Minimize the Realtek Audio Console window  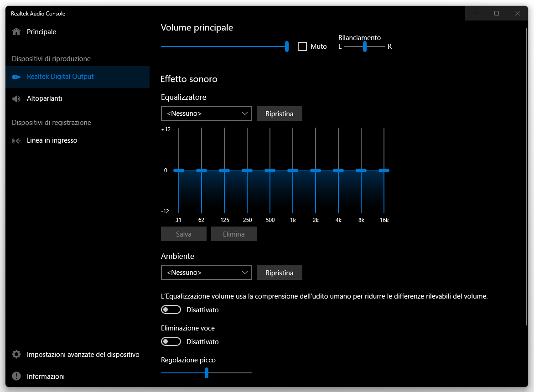pos(476,13)
